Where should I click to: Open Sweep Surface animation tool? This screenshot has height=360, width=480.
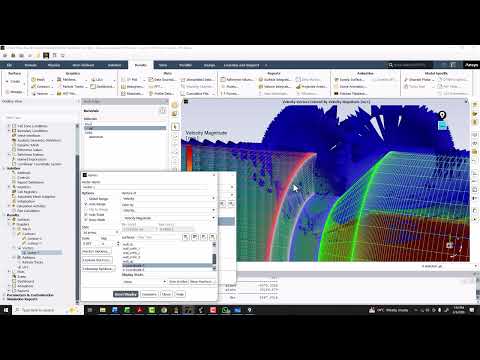tap(349, 80)
